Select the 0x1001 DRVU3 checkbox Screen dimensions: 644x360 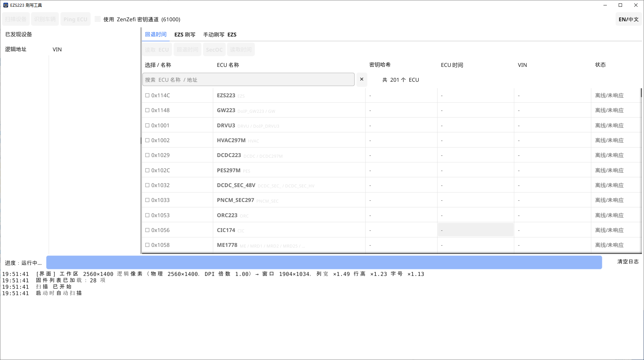147,125
